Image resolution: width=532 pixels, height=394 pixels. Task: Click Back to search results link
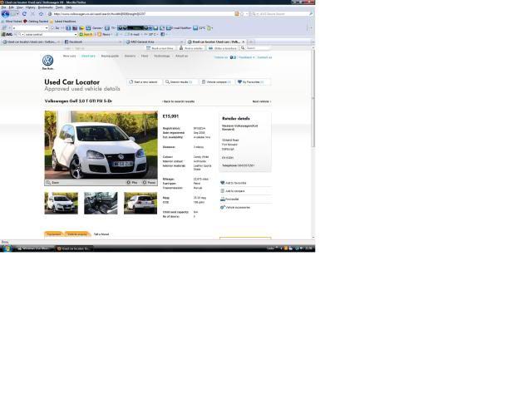coord(179,101)
